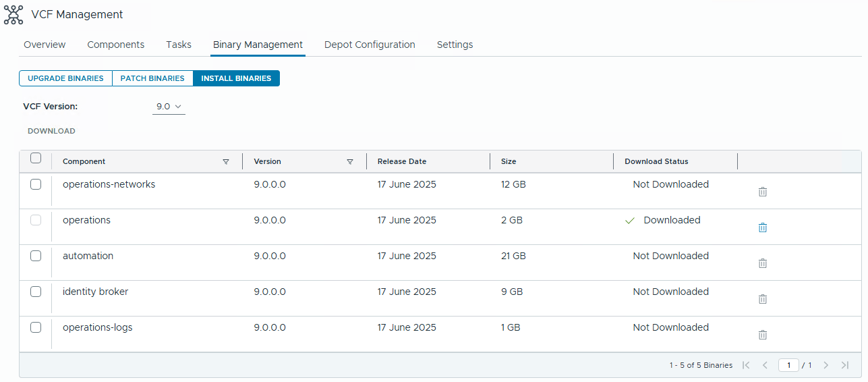Click the VCF Management page title
This screenshot has height=382, width=868.
click(77, 14)
